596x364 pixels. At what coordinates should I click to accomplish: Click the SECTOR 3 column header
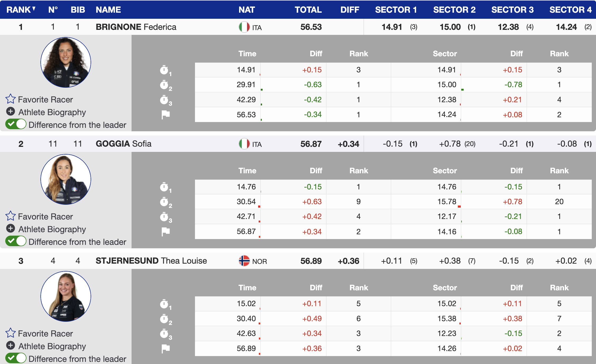(512, 10)
